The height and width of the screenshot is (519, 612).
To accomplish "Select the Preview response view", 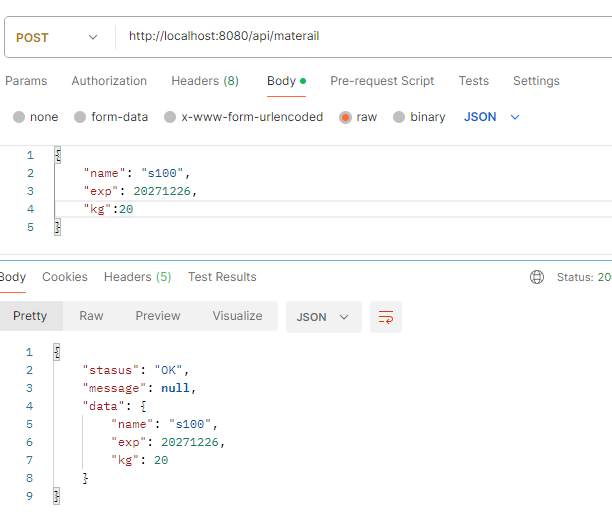I will click(x=158, y=316).
